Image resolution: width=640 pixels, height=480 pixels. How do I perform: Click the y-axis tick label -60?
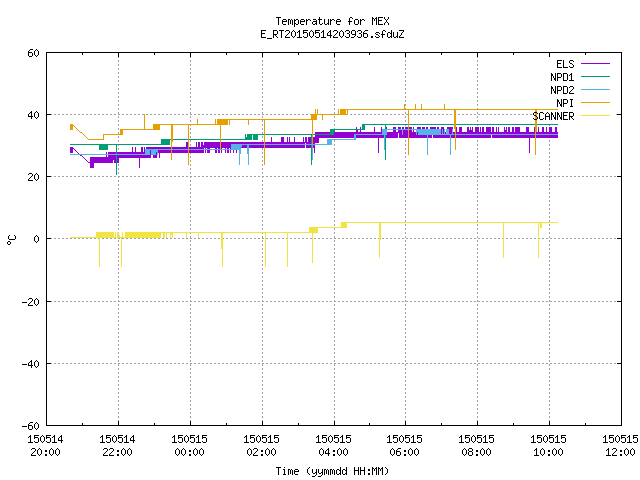pos(31,426)
